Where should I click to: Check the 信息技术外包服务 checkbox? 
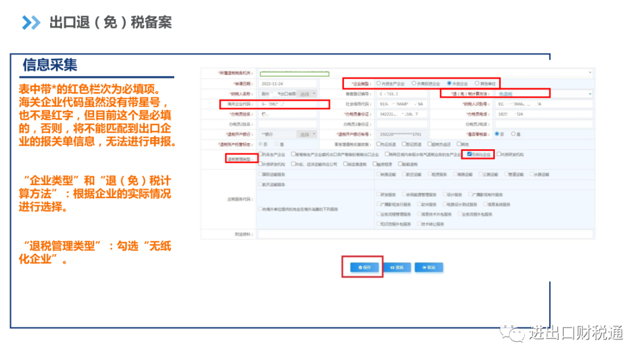pos(419,214)
